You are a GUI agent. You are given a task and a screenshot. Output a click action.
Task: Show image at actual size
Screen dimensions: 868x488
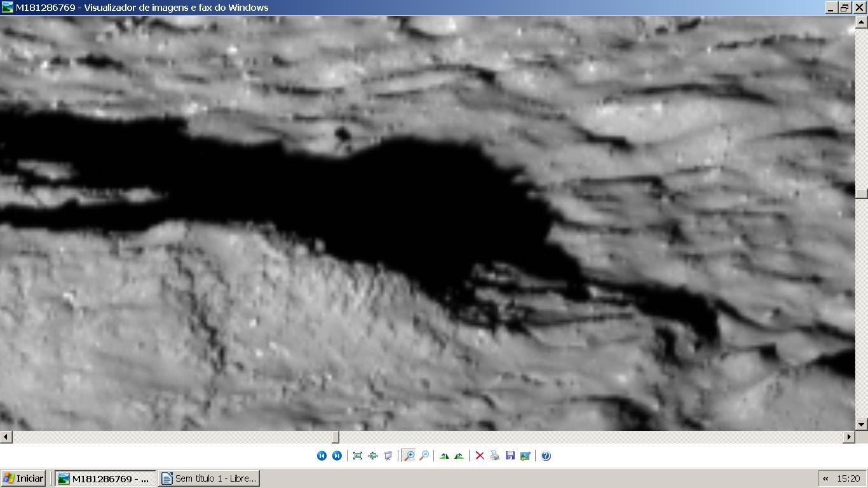(x=373, y=456)
